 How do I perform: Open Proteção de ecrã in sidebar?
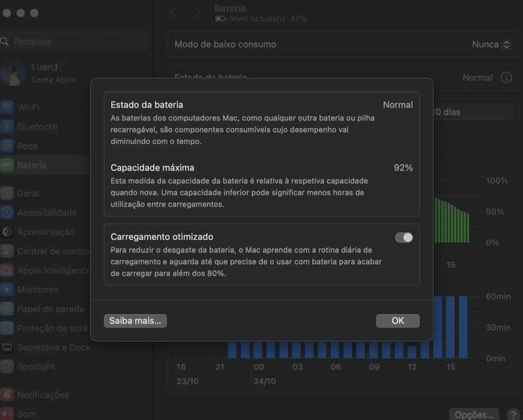tap(44, 328)
